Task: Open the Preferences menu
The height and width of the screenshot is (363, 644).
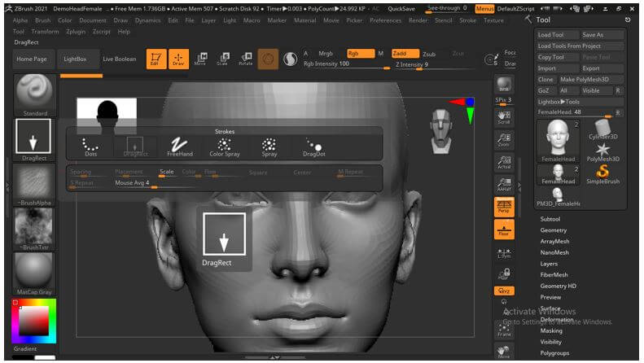Action: 385,20
